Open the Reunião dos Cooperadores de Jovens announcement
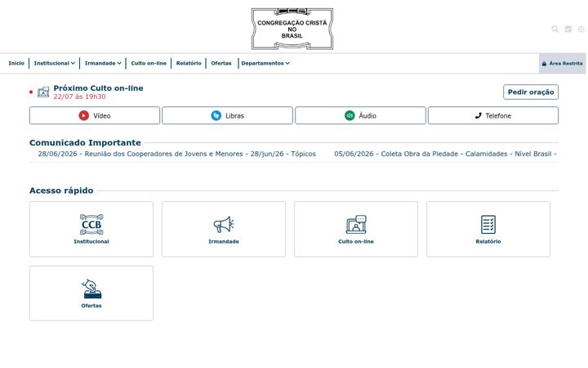The height and width of the screenshot is (368, 588). 176,154
